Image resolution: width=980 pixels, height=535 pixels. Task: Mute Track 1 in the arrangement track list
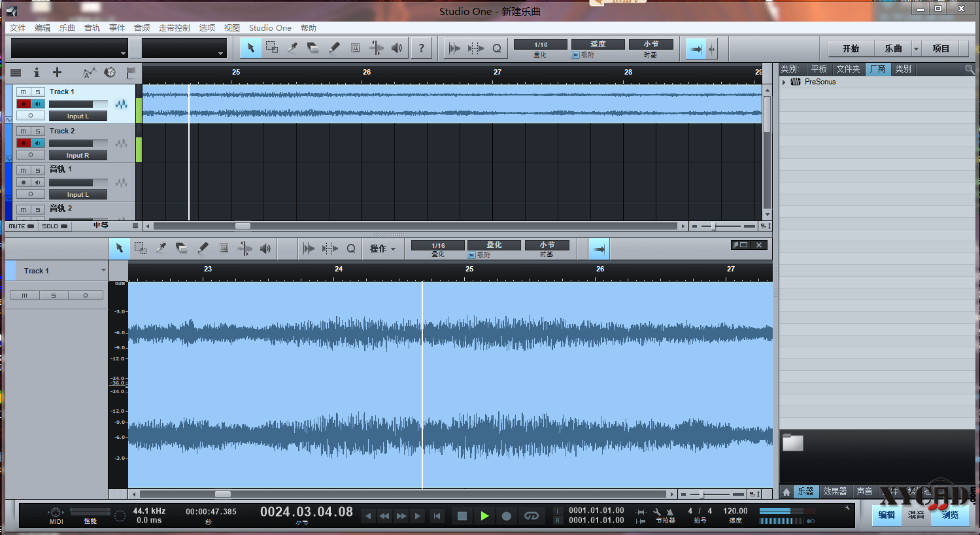coord(23,92)
